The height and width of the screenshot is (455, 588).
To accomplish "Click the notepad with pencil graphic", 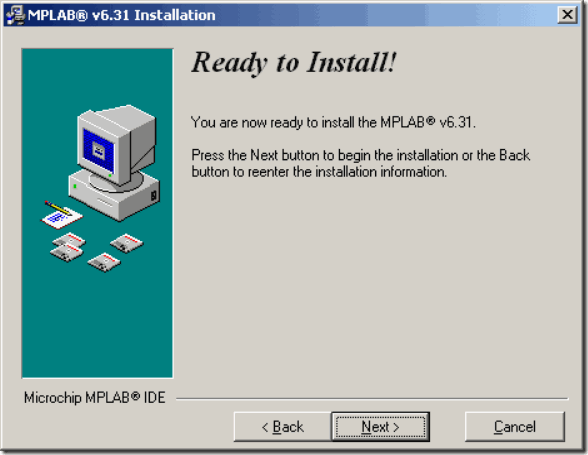I will tap(62, 215).
